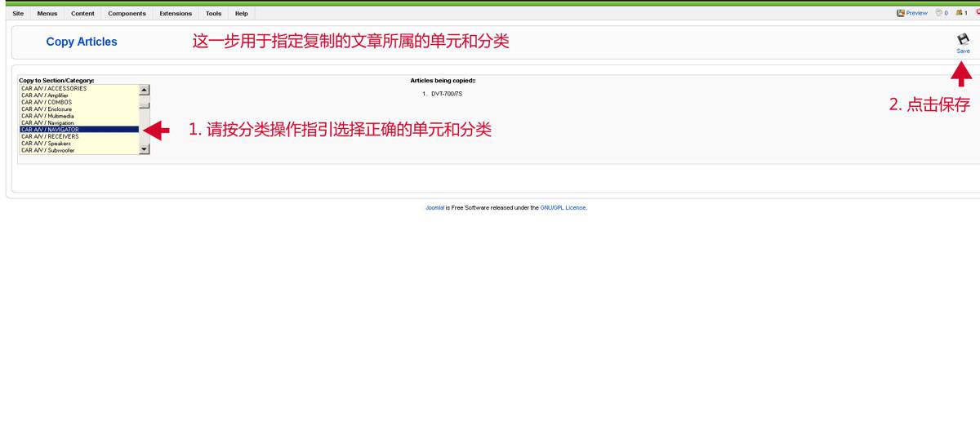Screen dimensions: 980x430
Task: Click the logged-in users icon
Action: click(x=961, y=13)
